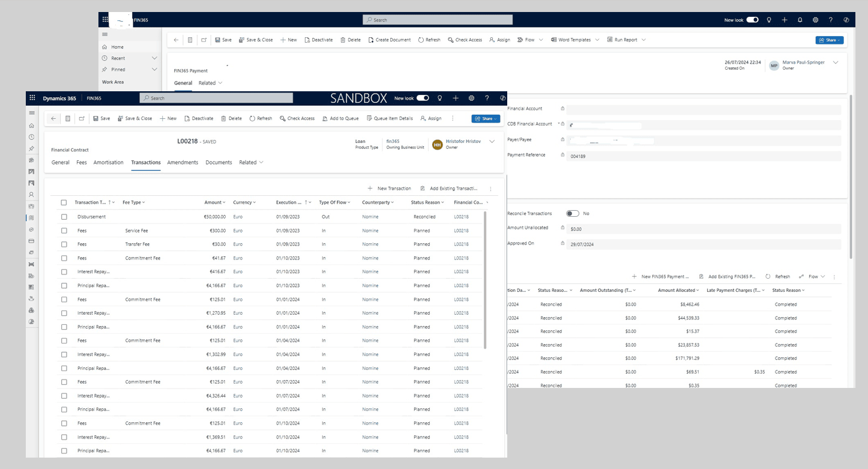Switch to the Fees tab
Image resolution: width=868 pixels, height=469 pixels.
(82, 162)
